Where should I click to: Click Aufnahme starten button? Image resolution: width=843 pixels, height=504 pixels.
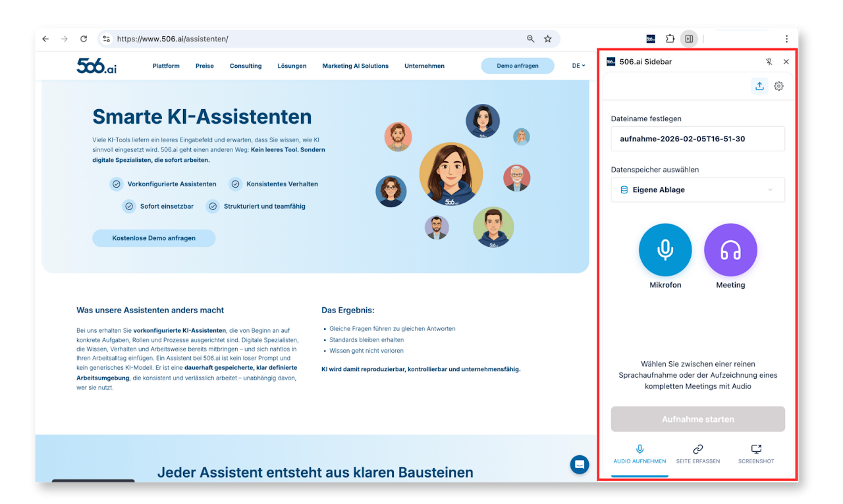[x=698, y=419]
